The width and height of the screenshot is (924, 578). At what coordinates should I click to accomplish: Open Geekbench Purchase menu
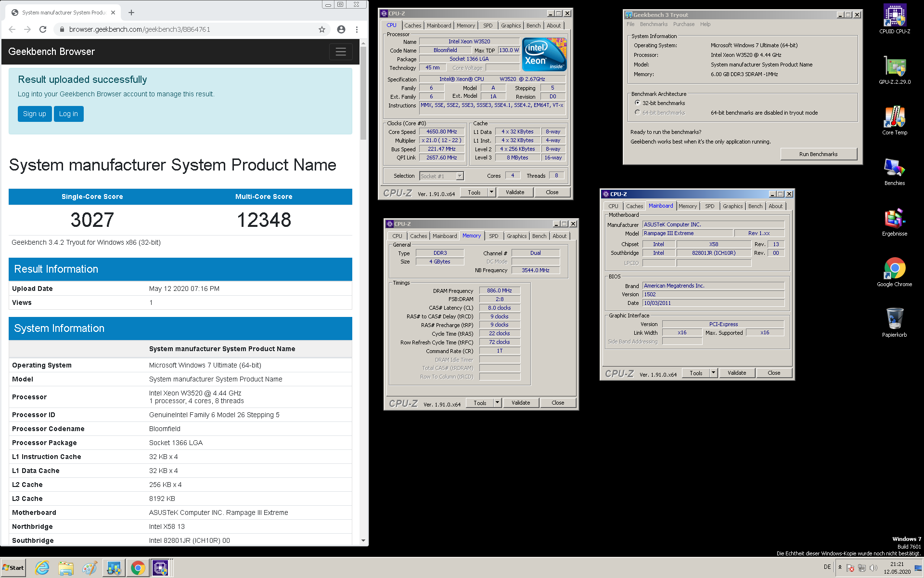pos(684,24)
